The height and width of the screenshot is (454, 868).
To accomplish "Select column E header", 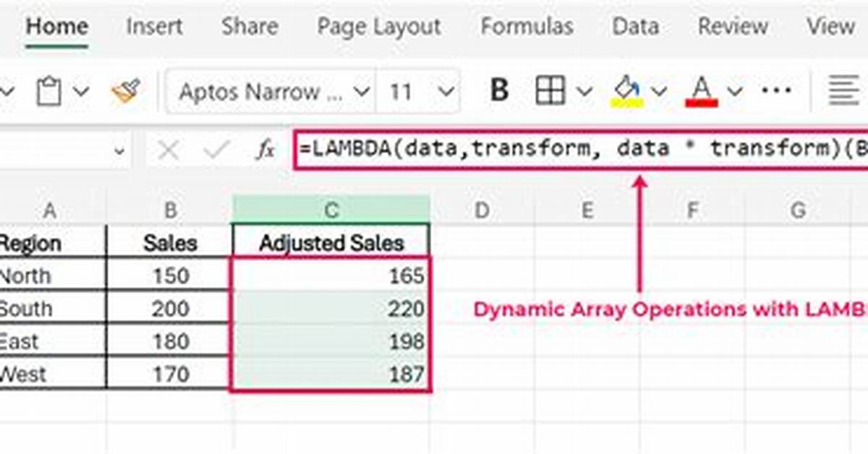I will pyautogui.click(x=587, y=210).
